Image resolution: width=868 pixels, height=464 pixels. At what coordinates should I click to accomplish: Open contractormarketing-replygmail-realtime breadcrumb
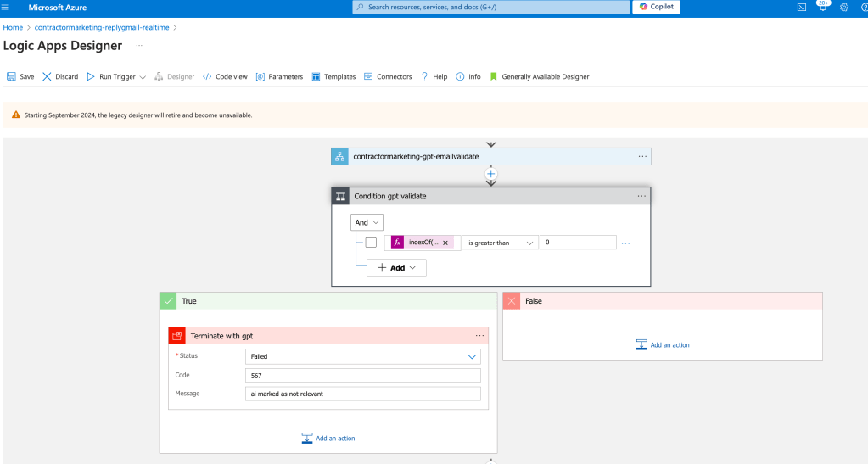[x=102, y=27]
